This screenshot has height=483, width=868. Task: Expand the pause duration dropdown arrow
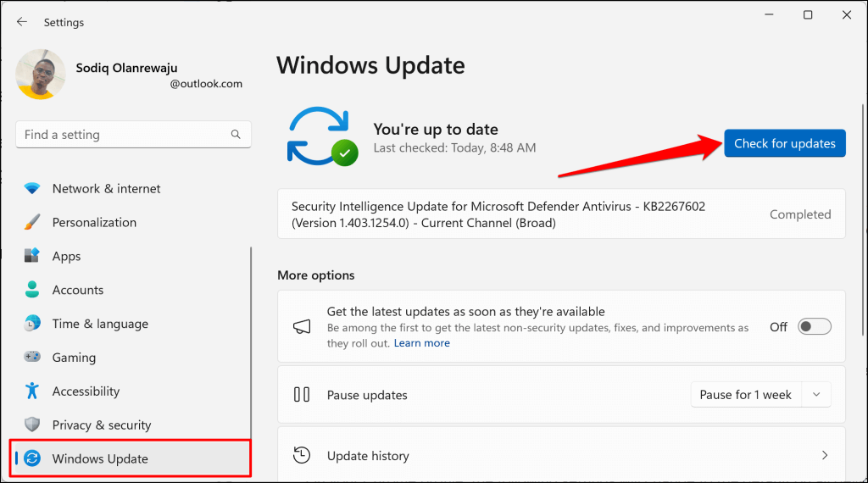pyautogui.click(x=816, y=395)
